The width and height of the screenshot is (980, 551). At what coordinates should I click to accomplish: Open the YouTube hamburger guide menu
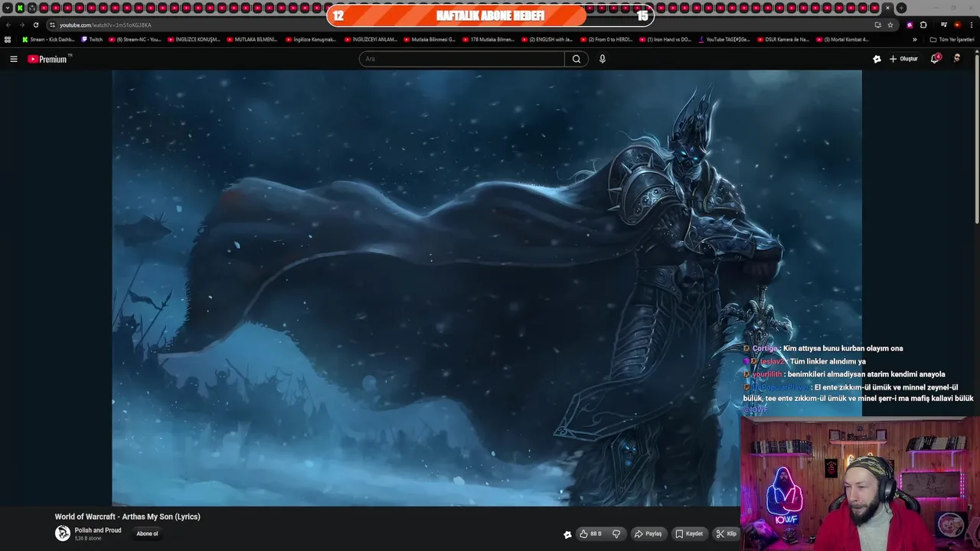13,59
